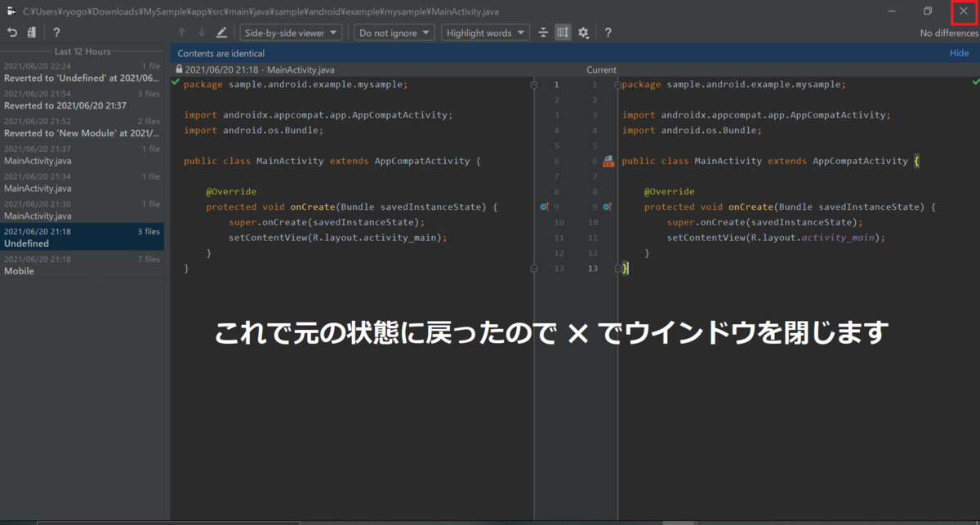Toggle Synchronize scrolling button
Image resolution: width=980 pixels, height=525 pixels.
click(563, 33)
